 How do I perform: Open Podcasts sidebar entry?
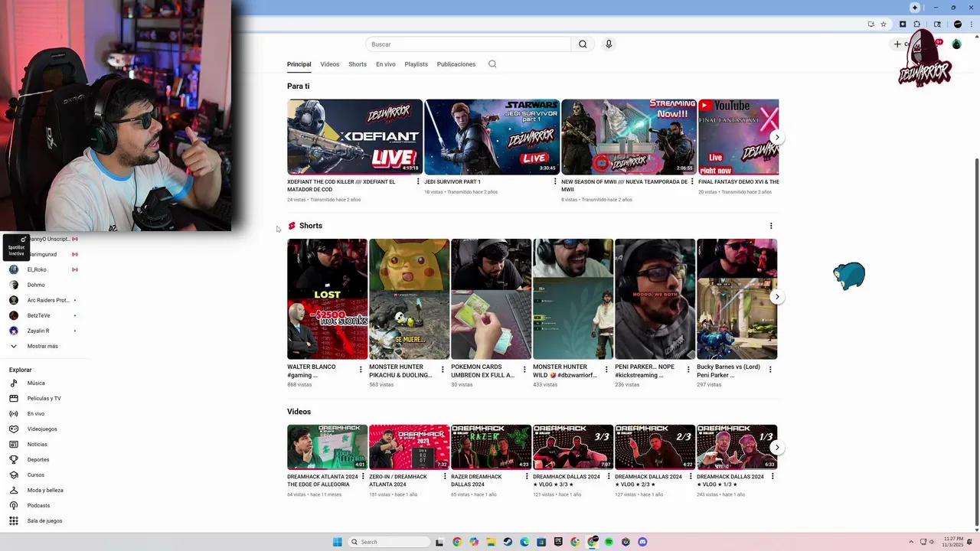pyautogui.click(x=38, y=505)
